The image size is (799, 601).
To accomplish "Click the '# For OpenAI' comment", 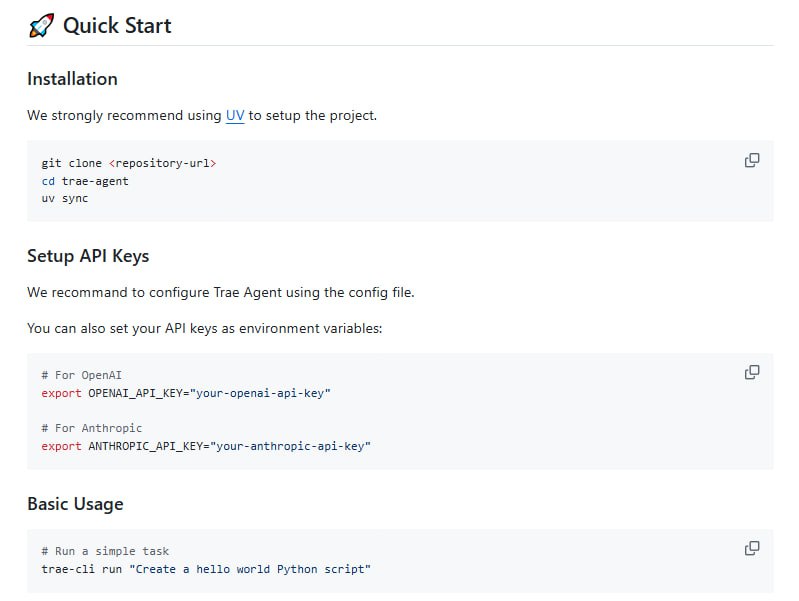I will click(x=81, y=375).
